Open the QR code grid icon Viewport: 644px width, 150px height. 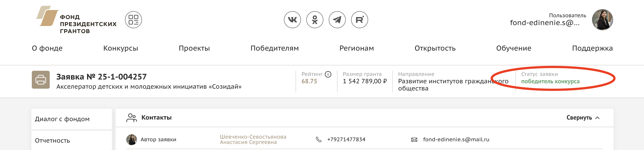(x=133, y=20)
